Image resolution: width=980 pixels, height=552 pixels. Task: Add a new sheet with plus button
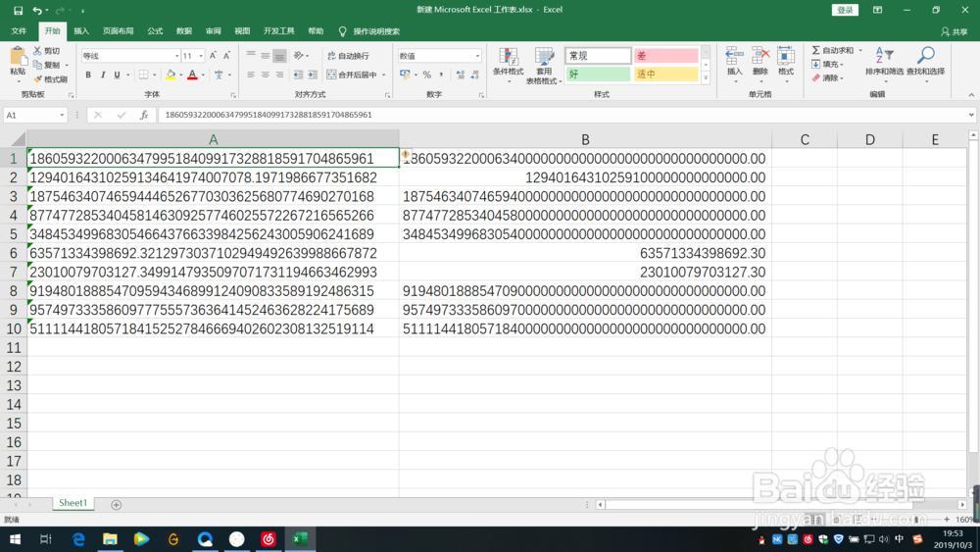pyautogui.click(x=117, y=505)
